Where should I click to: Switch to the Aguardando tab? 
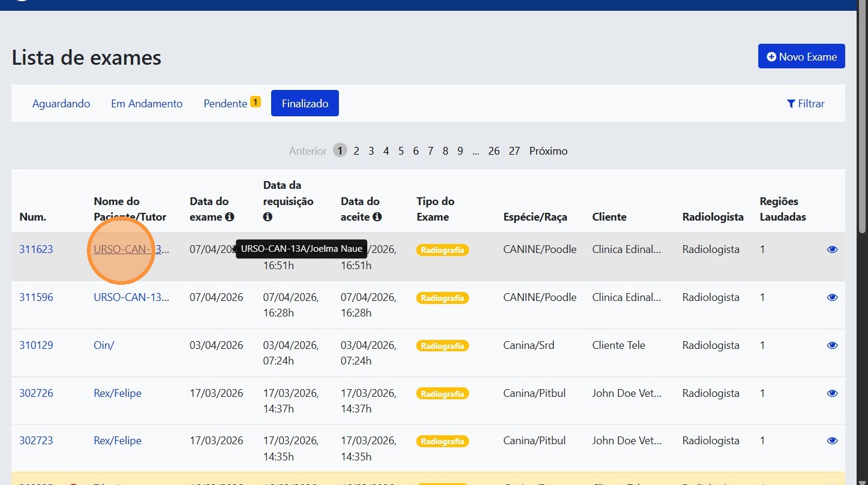(x=61, y=104)
